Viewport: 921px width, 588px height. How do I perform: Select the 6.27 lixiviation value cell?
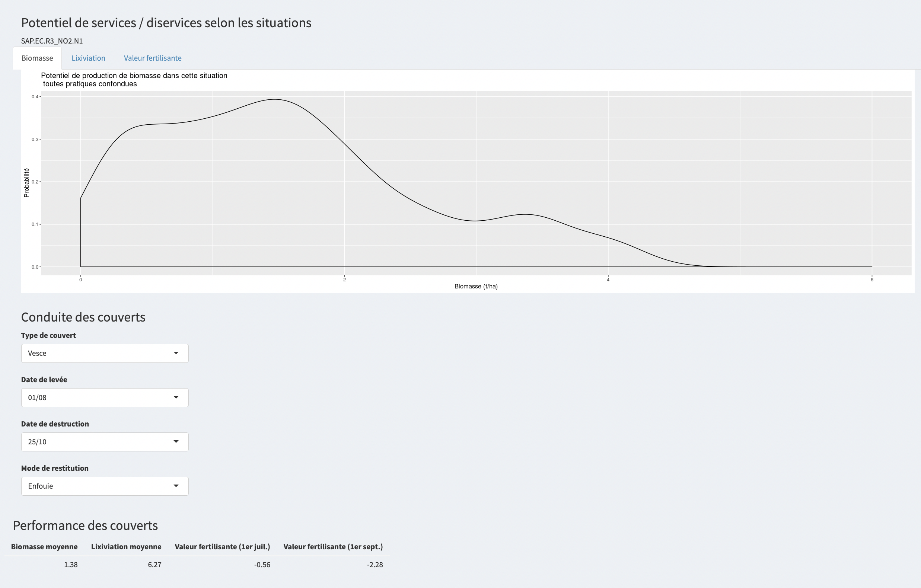click(154, 565)
